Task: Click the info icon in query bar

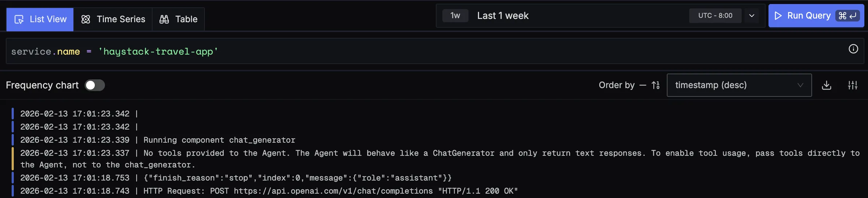Action: (x=853, y=49)
